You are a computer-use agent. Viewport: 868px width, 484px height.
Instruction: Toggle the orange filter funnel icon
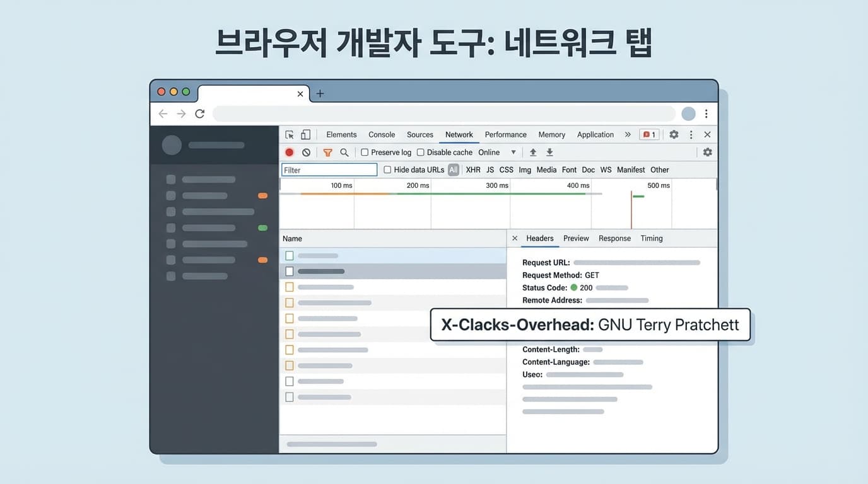coord(327,153)
